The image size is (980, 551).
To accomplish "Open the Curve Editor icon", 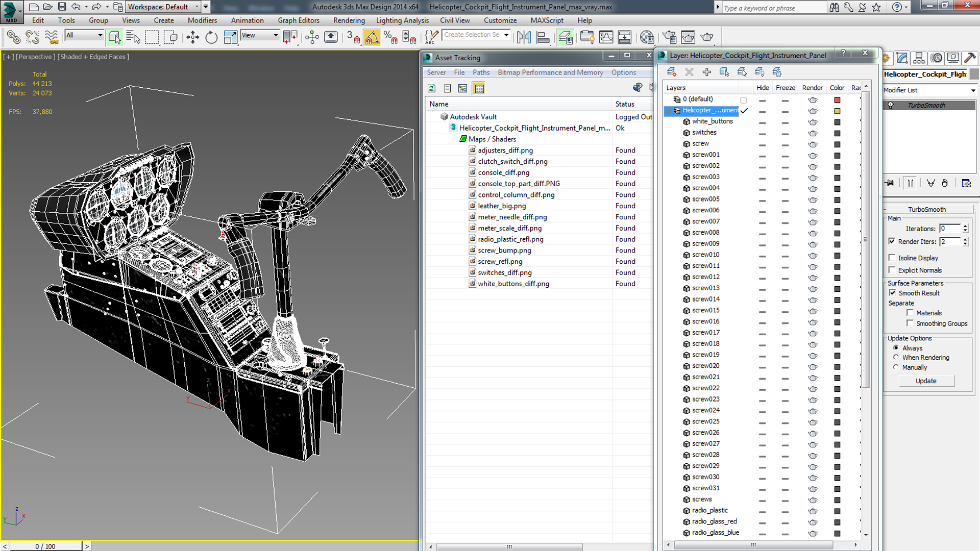I will tap(606, 37).
